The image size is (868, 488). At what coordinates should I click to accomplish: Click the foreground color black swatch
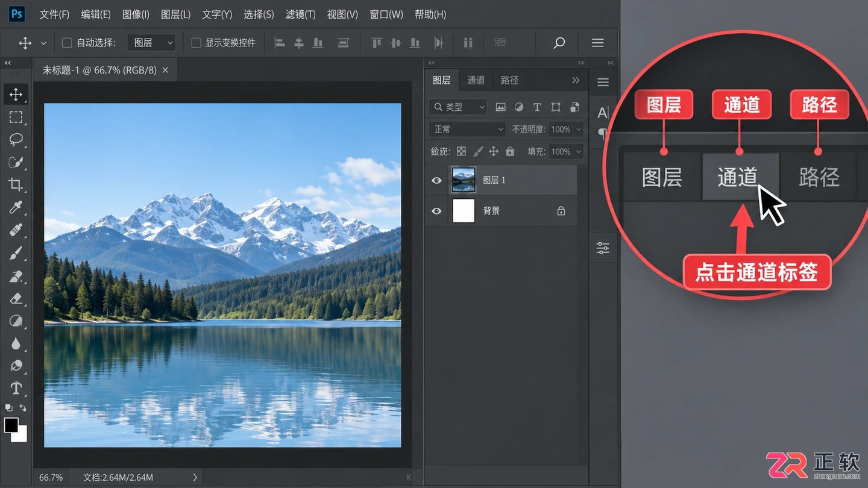(11, 425)
